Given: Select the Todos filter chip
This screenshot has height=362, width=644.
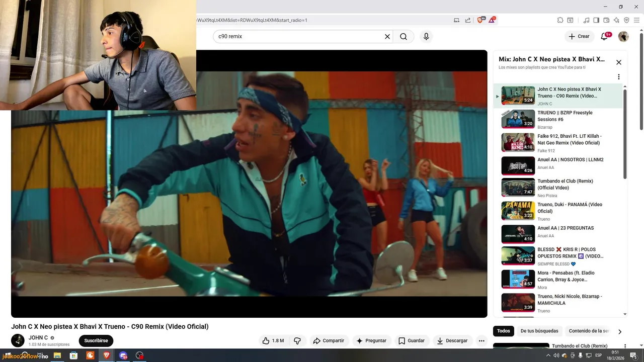Looking at the screenshot, I should pyautogui.click(x=504, y=331).
